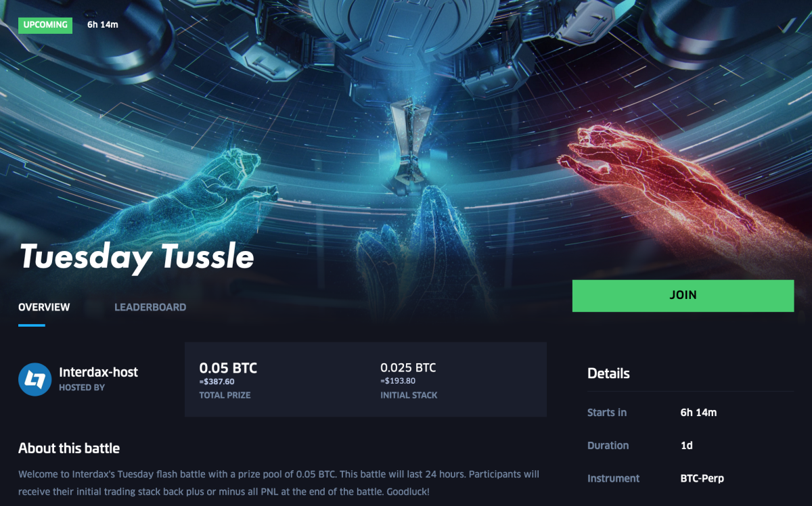The width and height of the screenshot is (812, 506).
Task: Click the Starts in 6h 14m value
Action: pyautogui.click(x=698, y=412)
